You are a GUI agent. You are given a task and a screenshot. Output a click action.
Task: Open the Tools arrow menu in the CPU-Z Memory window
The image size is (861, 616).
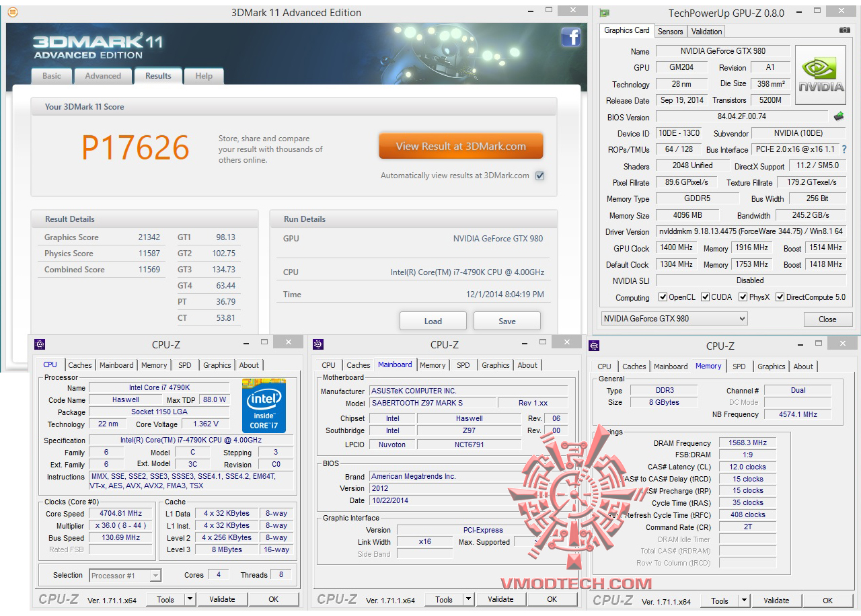click(x=745, y=601)
